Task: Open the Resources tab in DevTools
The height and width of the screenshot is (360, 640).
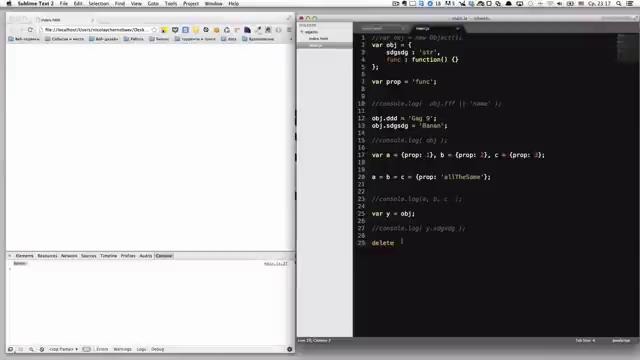Action: coord(47,256)
